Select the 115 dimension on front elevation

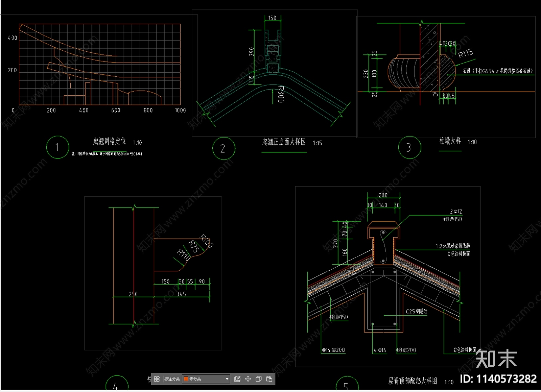pyautogui.click(x=251, y=79)
